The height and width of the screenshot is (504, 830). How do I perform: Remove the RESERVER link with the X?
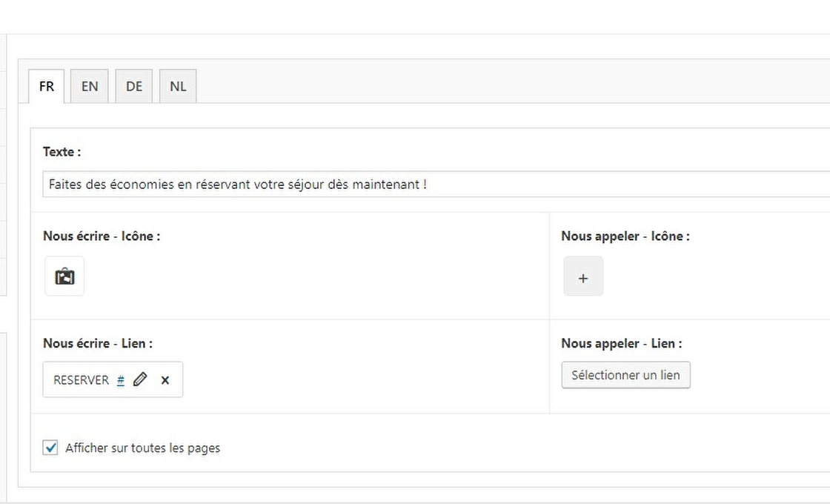(165, 380)
